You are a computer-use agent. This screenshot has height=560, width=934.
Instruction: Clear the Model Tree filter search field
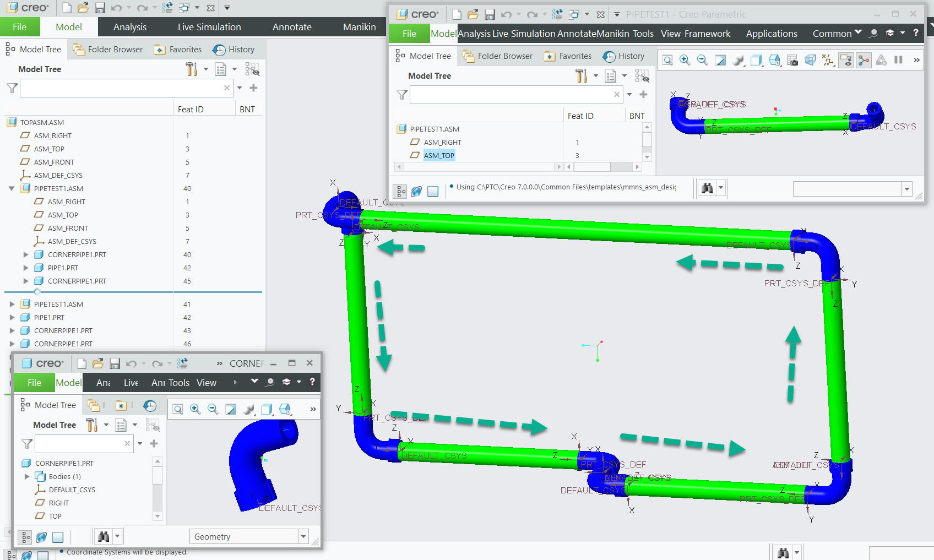(x=226, y=88)
